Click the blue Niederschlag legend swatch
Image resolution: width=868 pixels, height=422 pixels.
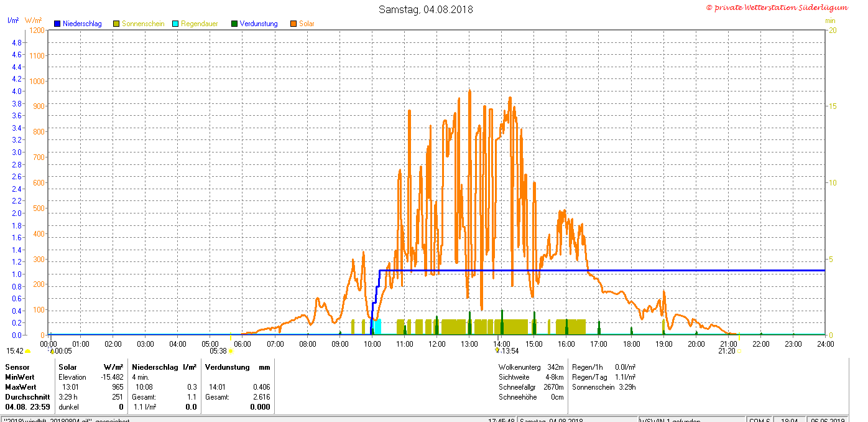57,24
